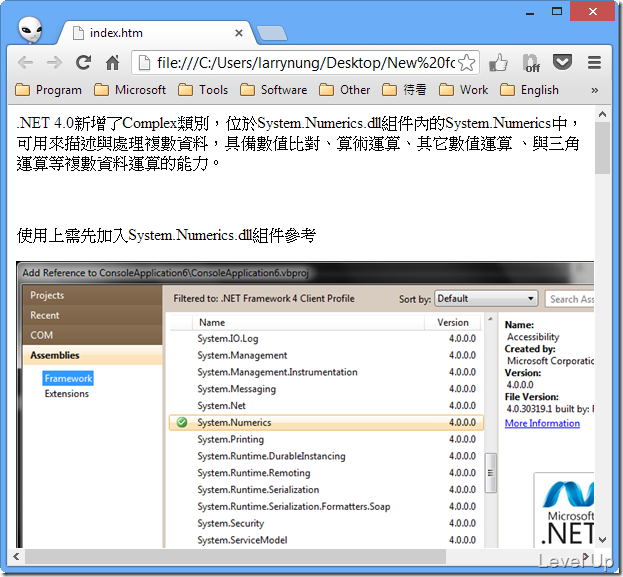Image resolution: width=623 pixels, height=577 pixels.
Task: Click the green check next to System.Numerics
Action: click(182, 422)
